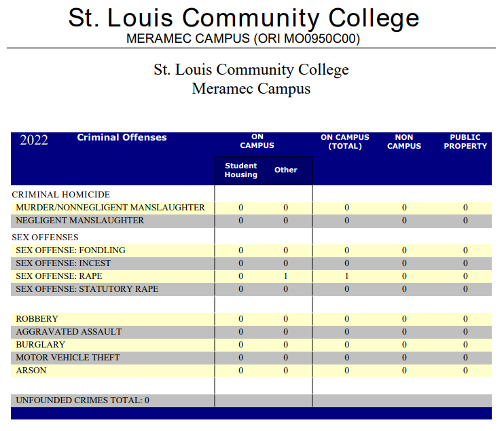Select the MURDER/NONNEGLIGENT MANSLAUGHTER row label
504x431 pixels.
click(110, 208)
